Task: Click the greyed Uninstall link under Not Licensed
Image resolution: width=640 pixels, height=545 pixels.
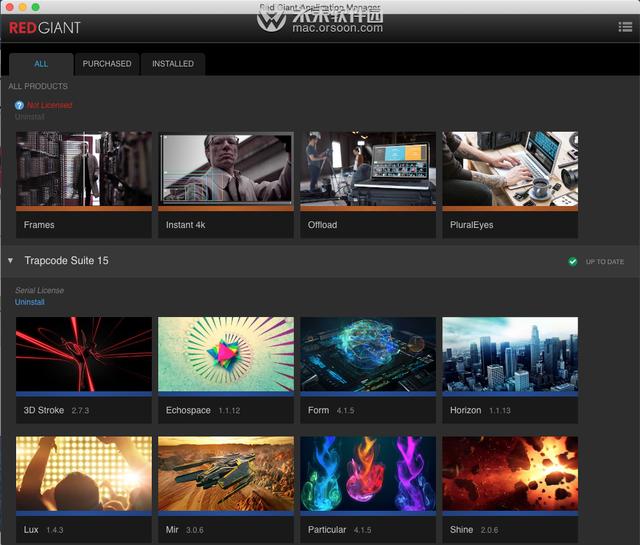Action: (30, 117)
